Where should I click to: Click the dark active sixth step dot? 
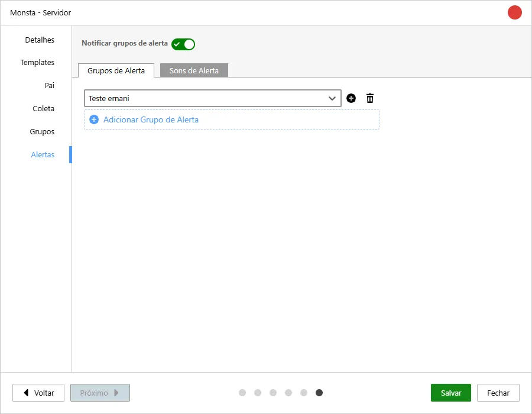(319, 393)
